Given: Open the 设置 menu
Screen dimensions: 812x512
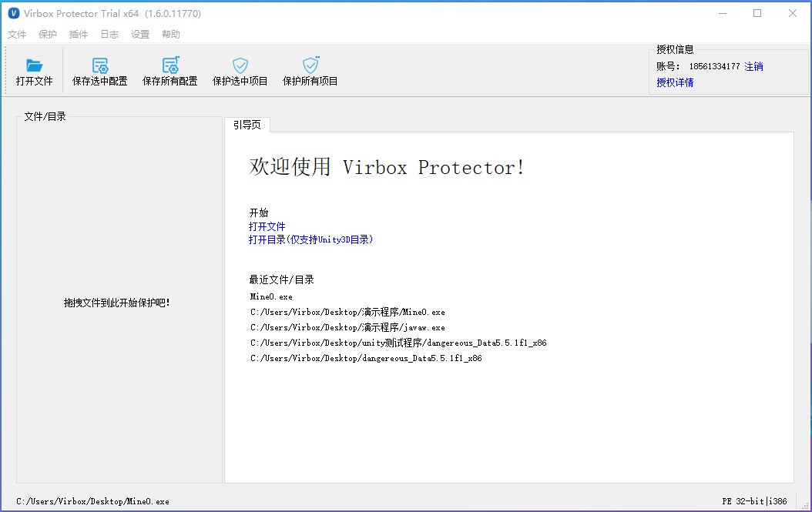Looking at the screenshot, I should [x=139, y=34].
